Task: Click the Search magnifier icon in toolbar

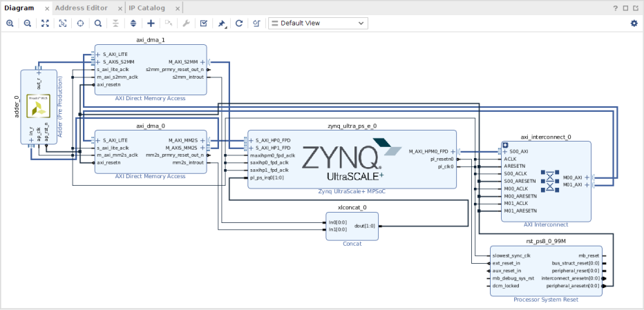Action: click(x=98, y=23)
